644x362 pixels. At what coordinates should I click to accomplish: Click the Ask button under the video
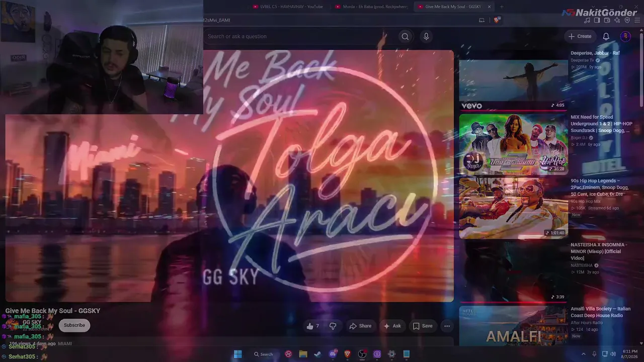click(392, 326)
